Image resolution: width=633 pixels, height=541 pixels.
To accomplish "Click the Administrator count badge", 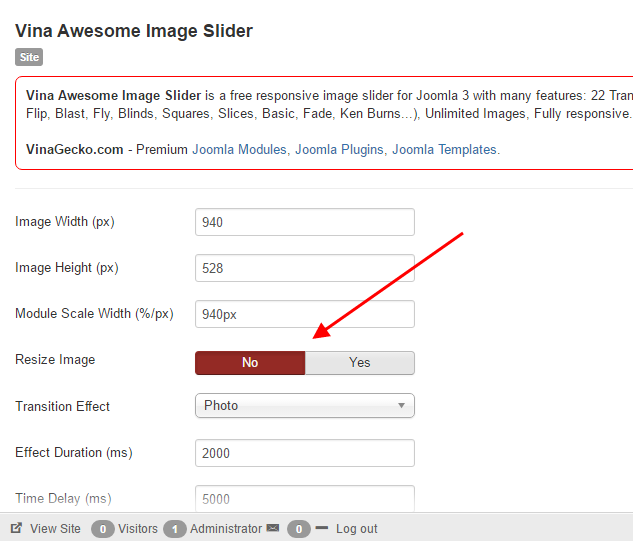I will (174, 529).
